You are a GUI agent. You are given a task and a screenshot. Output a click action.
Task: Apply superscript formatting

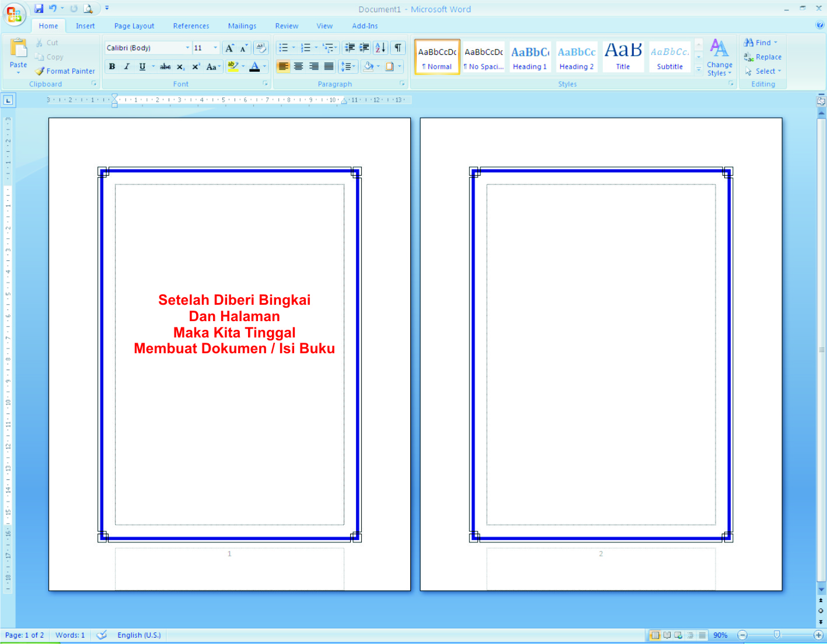(x=196, y=67)
